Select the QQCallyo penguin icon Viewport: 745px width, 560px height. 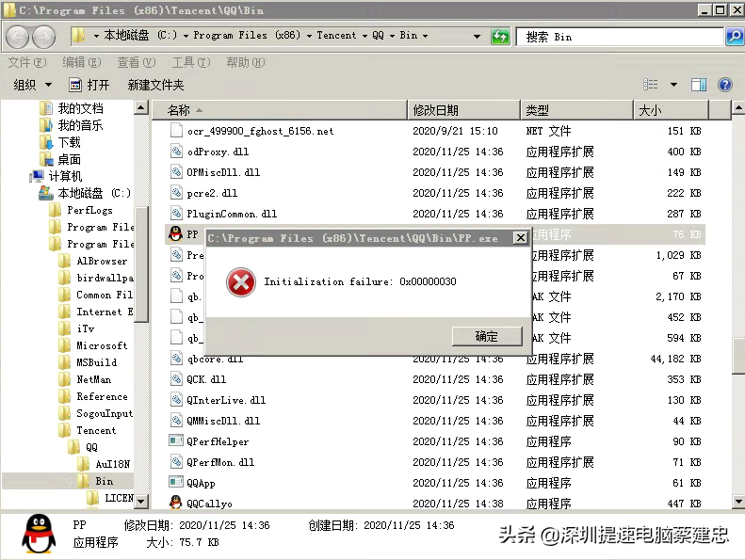click(176, 503)
